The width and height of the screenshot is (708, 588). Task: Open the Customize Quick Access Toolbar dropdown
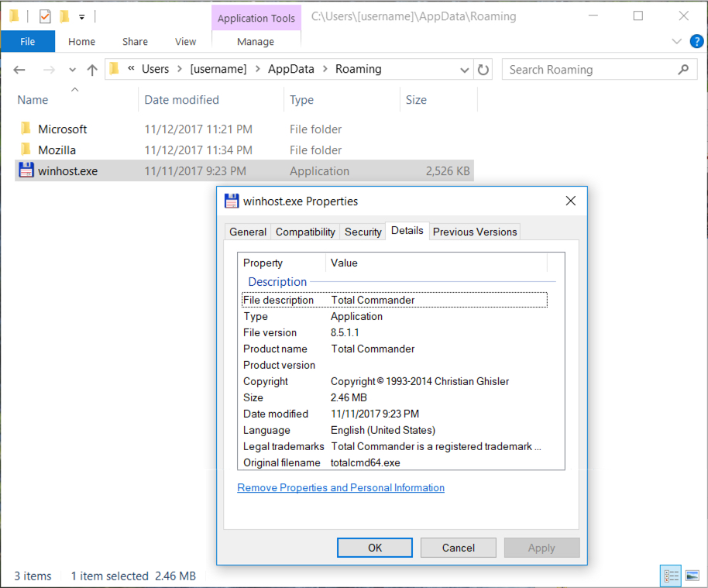[82, 17]
